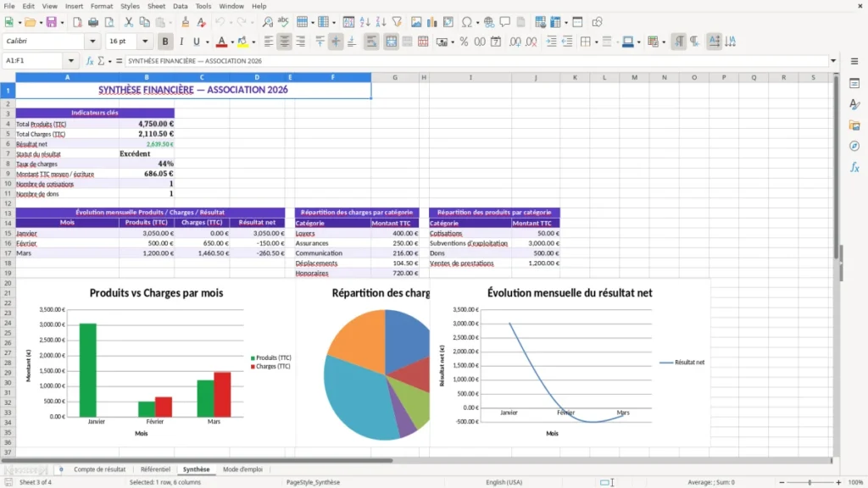Sort the selection ascending

click(364, 22)
